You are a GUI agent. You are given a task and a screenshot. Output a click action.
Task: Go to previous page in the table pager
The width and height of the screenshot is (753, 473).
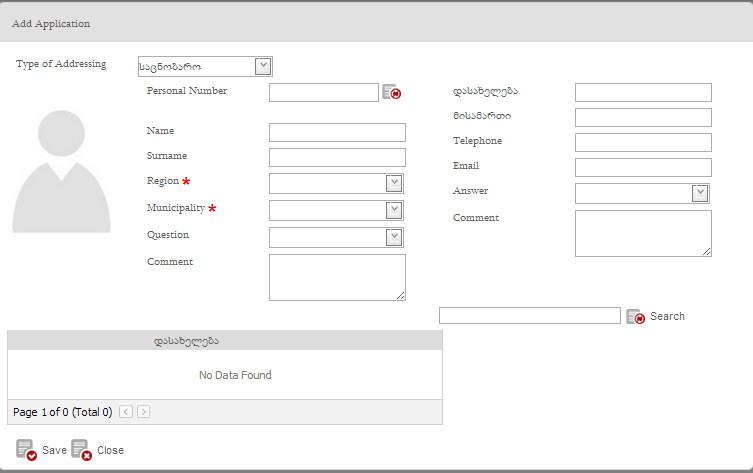[x=126, y=411]
